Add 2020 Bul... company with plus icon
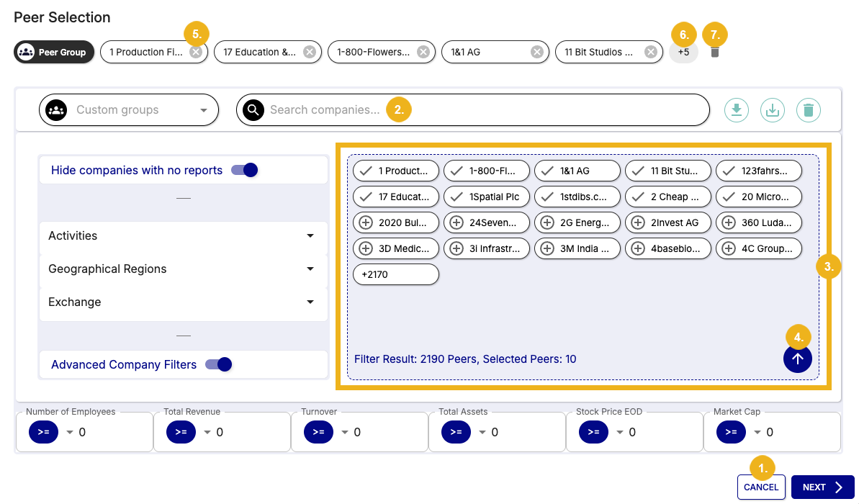 click(x=366, y=222)
